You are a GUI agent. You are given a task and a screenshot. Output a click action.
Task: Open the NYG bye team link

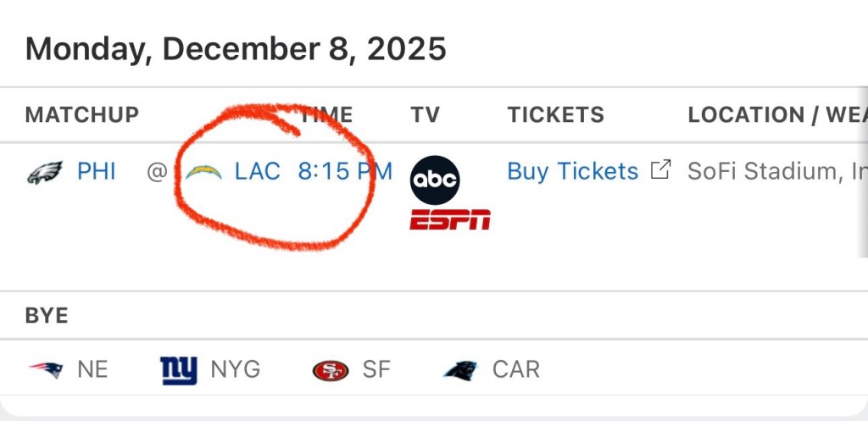click(235, 369)
